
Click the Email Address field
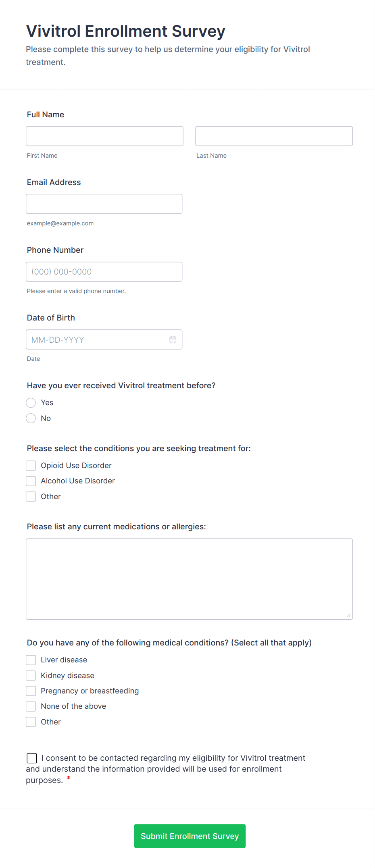pos(104,204)
